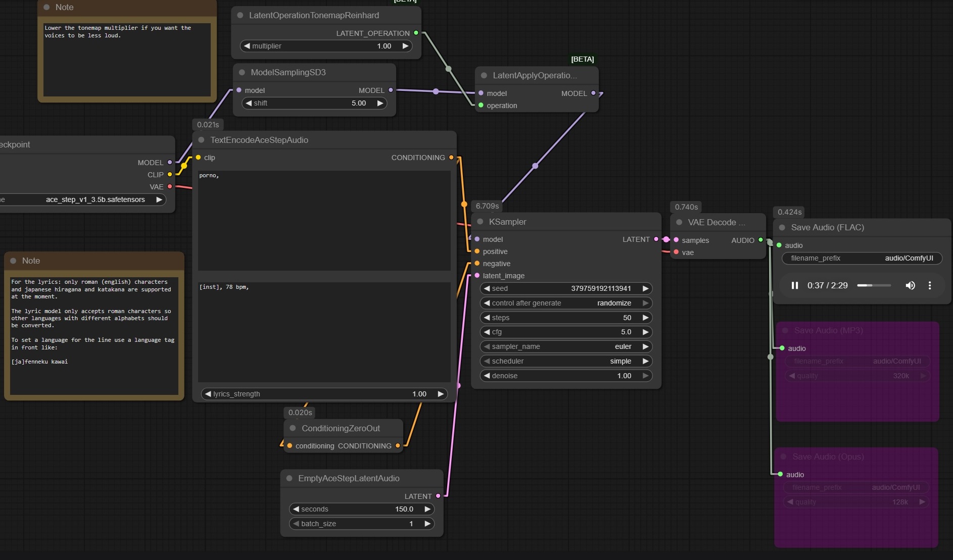Decrease the cfg value in KSampler

tap(487, 332)
